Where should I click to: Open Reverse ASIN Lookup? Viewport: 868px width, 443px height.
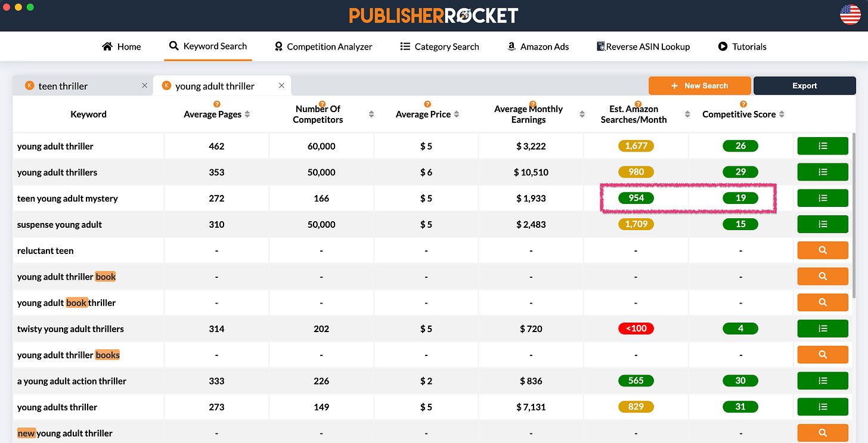click(643, 47)
